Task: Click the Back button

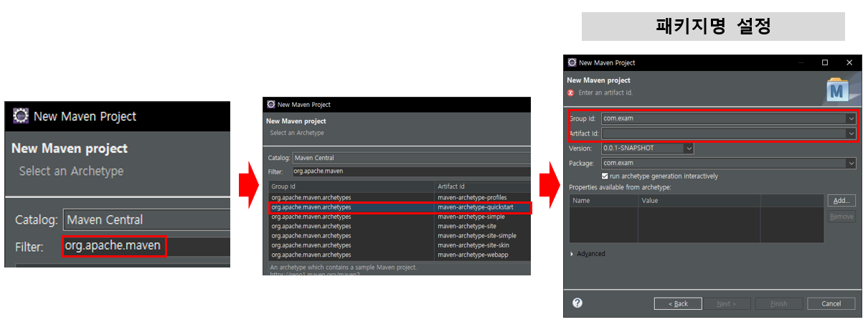Action: (x=678, y=303)
